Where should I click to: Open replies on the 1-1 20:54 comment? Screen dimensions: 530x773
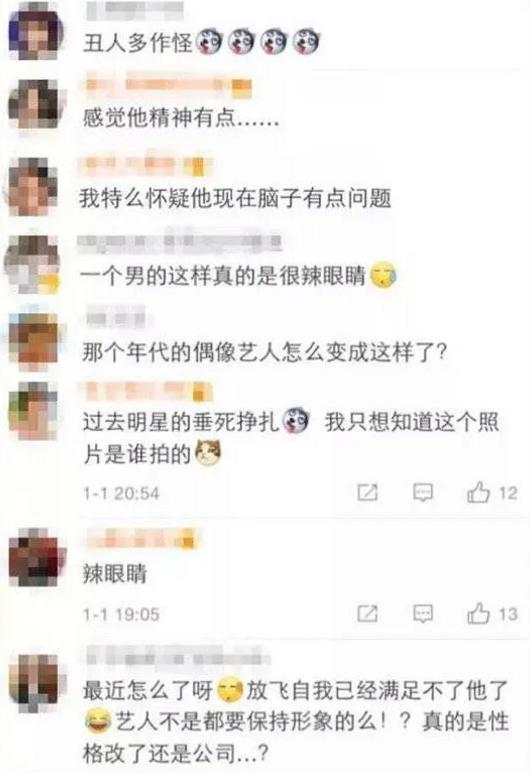pos(423,492)
